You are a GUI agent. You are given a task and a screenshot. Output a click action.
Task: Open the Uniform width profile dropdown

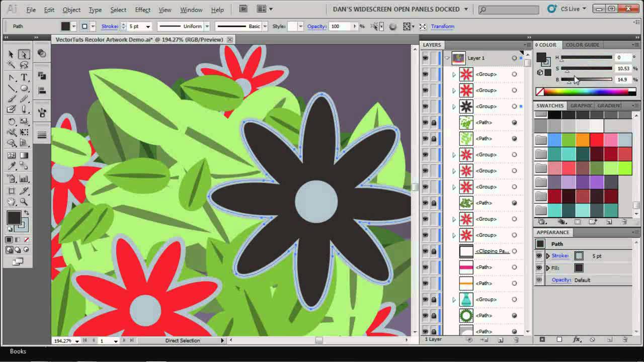[x=206, y=27]
